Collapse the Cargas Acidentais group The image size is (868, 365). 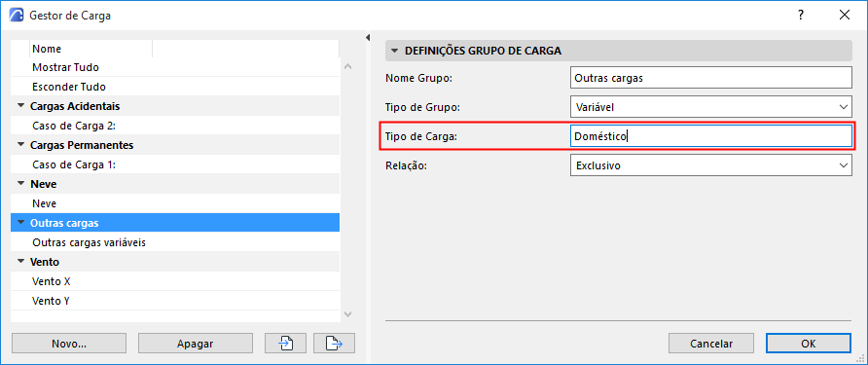coord(21,106)
